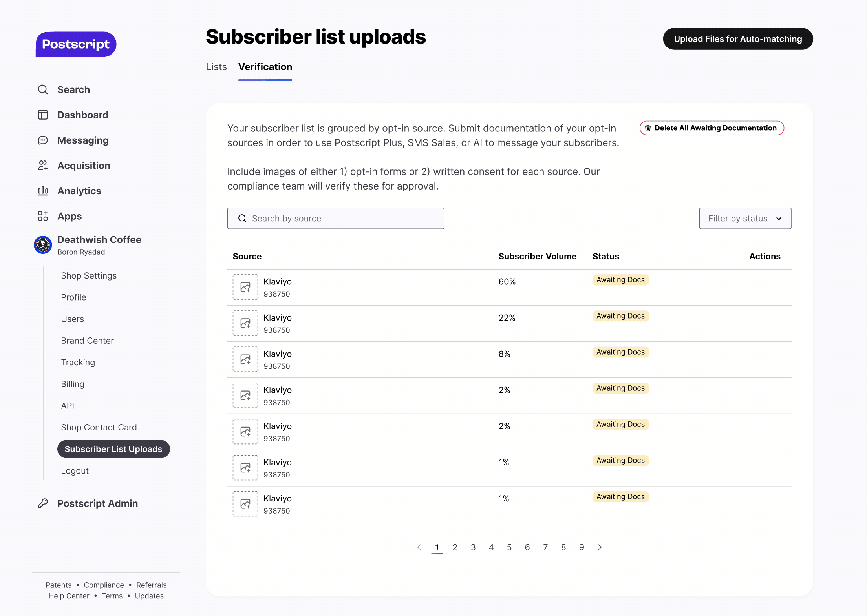
Task: Click Delete All Awaiting Documentation button
Action: [712, 128]
